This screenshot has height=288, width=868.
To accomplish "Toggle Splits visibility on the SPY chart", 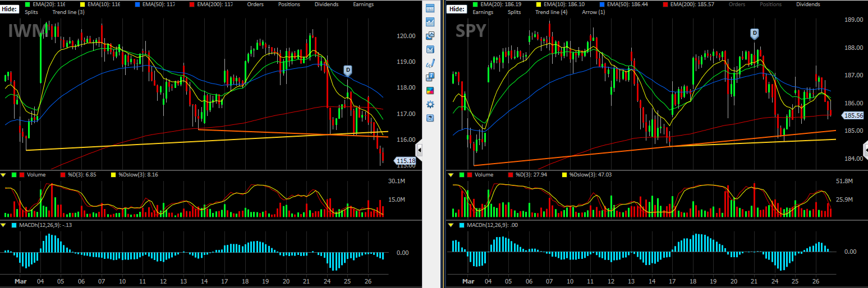I will 514,12.
